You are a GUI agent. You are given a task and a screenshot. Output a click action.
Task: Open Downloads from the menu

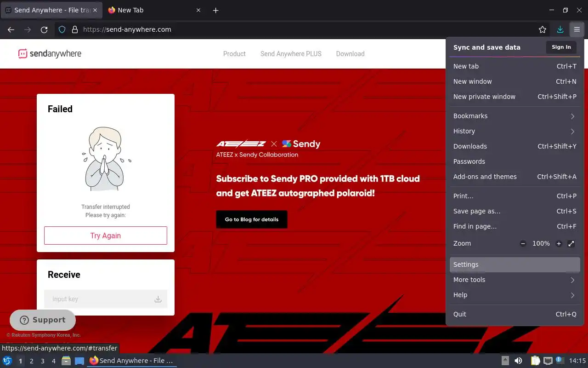point(515,146)
